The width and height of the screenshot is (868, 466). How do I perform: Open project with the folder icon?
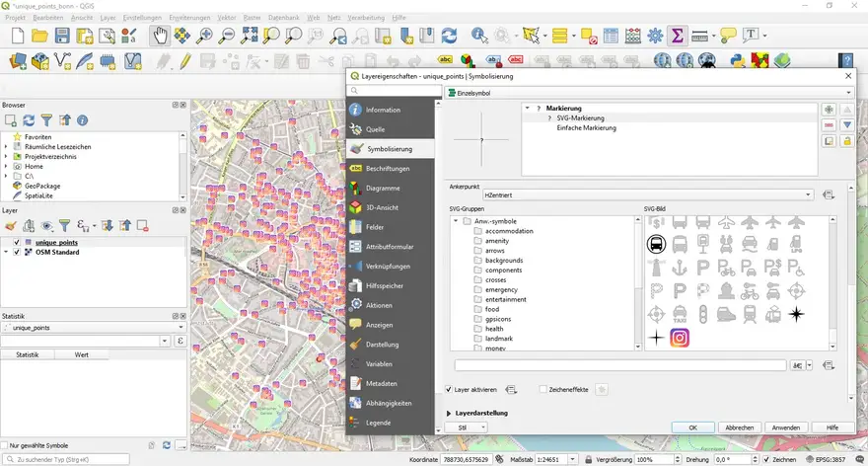(x=39, y=36)
